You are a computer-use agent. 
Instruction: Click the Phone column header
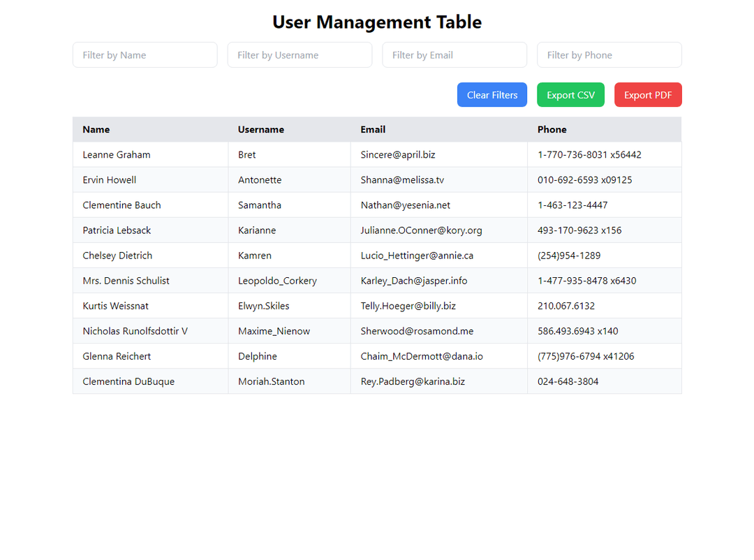(x=552, y=129)
